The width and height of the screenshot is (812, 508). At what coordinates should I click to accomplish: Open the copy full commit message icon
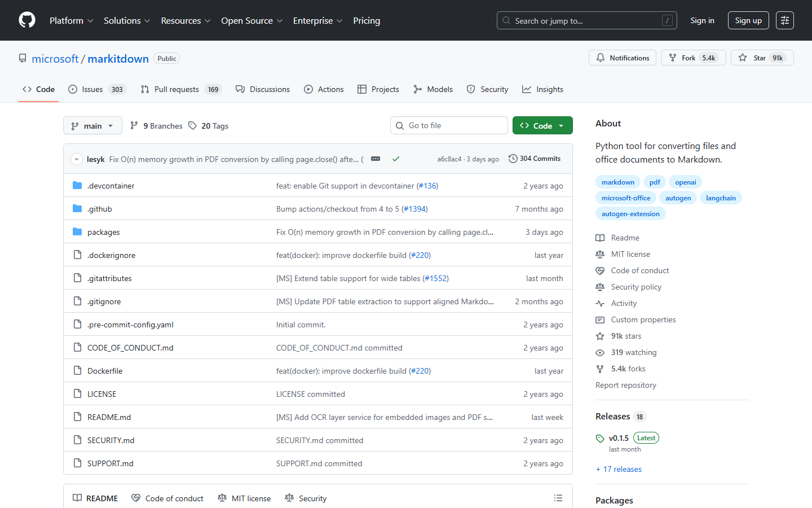point(376,159)
